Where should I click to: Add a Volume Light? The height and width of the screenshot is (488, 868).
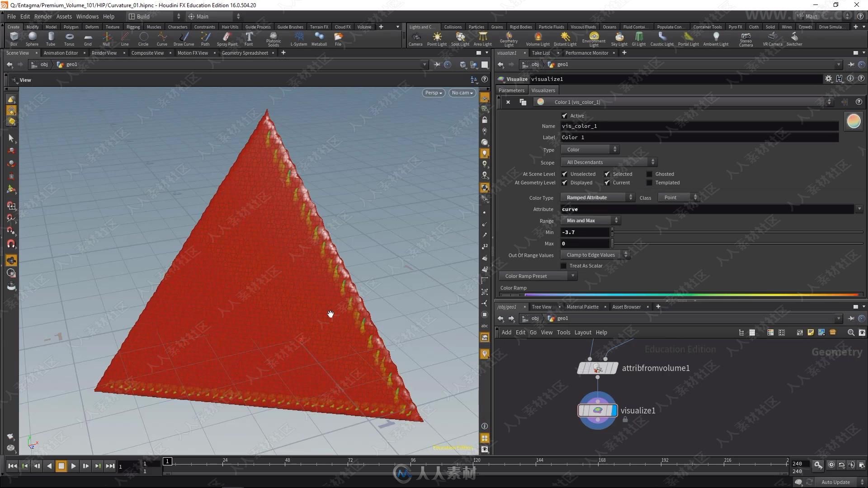[x=538, y=39]
